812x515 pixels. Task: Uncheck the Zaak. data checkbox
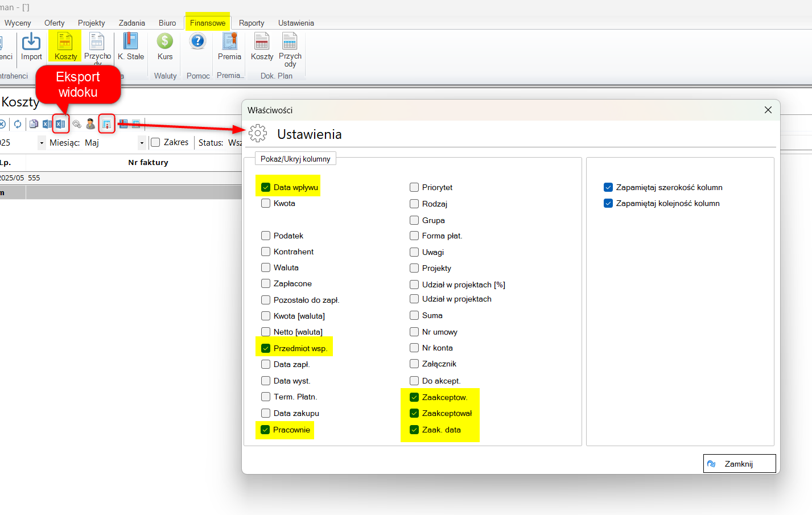(x=414, y=430)
